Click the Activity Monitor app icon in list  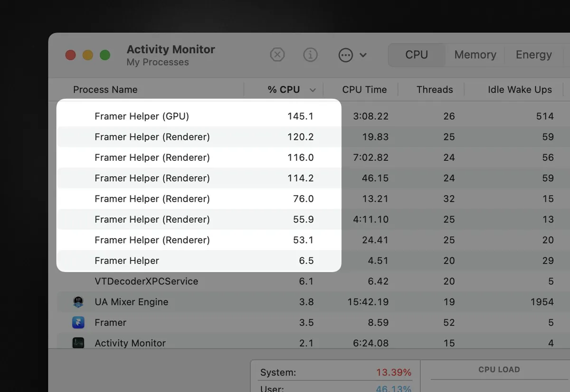click(x=78, y=343)
